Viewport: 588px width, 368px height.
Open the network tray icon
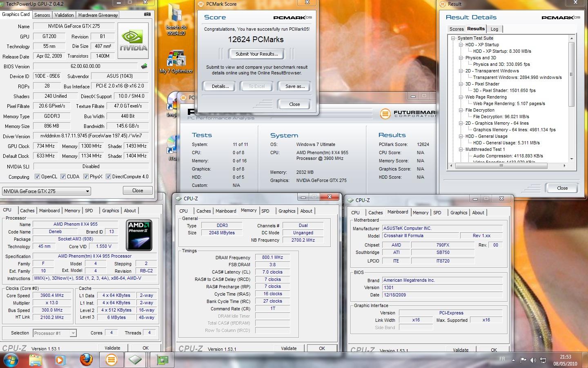click(x=543, y=360)
